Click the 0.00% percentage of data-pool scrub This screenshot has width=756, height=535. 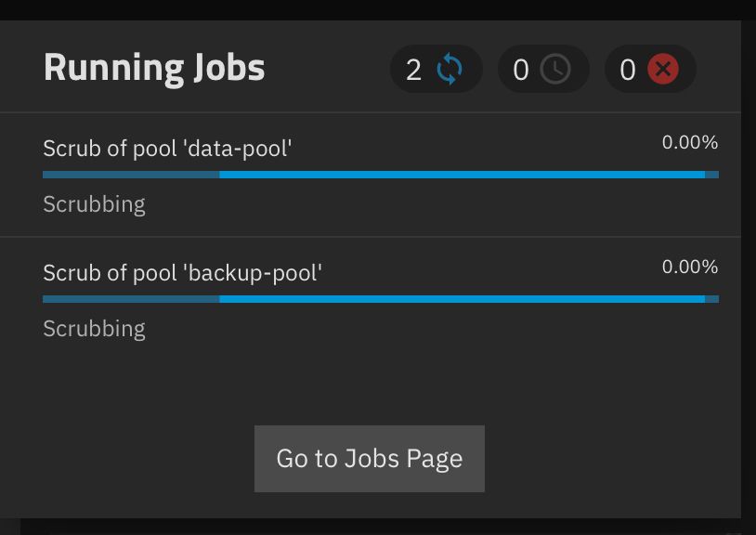point(689,142)
